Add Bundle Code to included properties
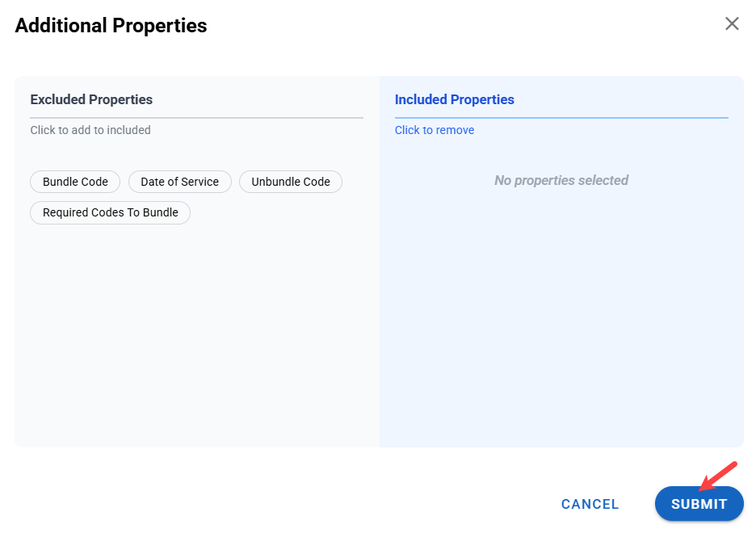The height and width of the screenshot is (533, 756). click(75, 182)
